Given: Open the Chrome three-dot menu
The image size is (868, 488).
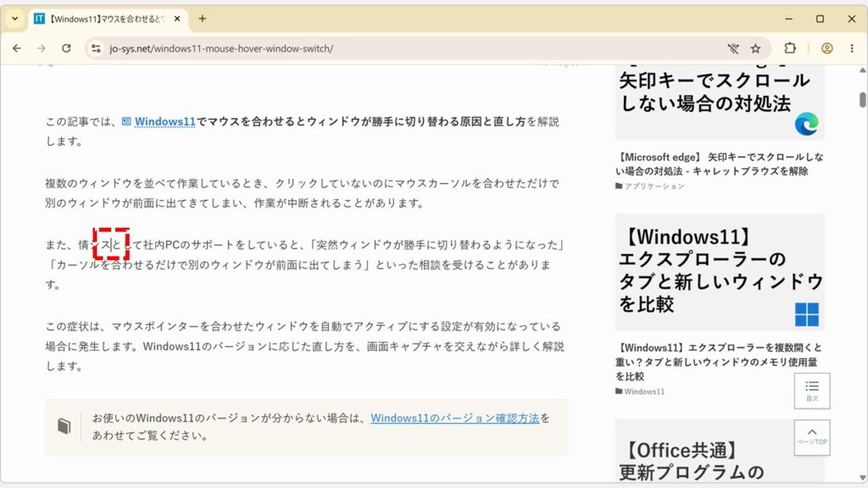Looking at the screenshot, I should coord(852,48).
